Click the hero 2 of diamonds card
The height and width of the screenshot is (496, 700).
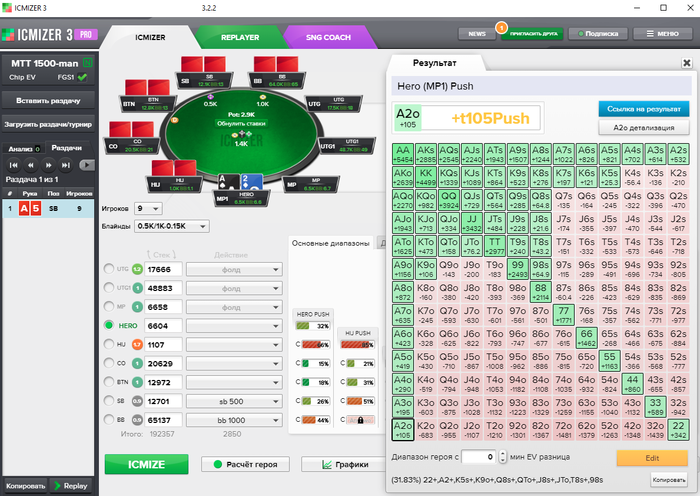[x=250, y=182]
